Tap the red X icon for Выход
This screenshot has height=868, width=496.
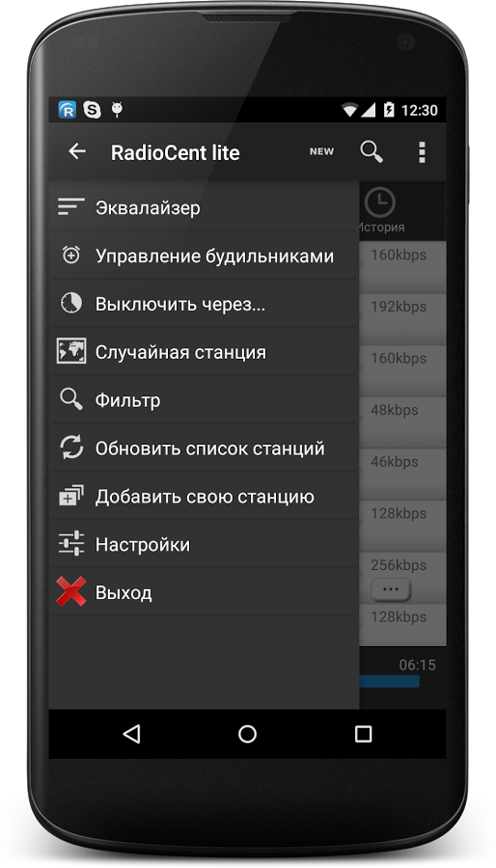pyautogui.click(x=71, y=592)
